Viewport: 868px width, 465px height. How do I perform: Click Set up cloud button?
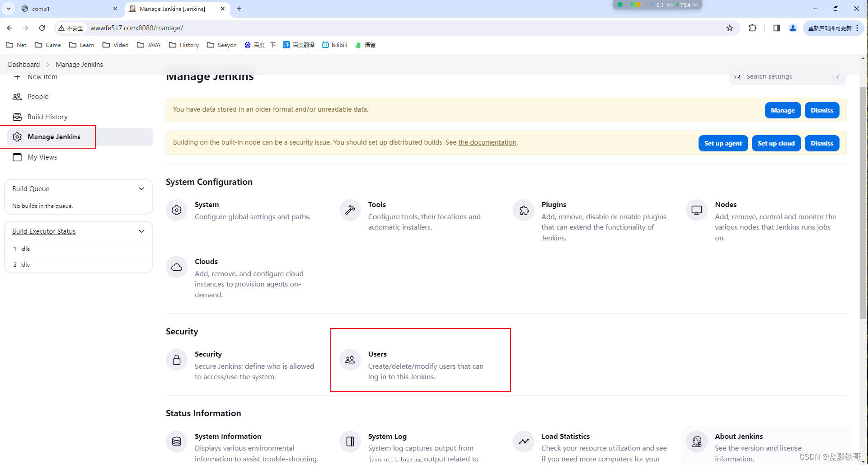pos(776,143)
